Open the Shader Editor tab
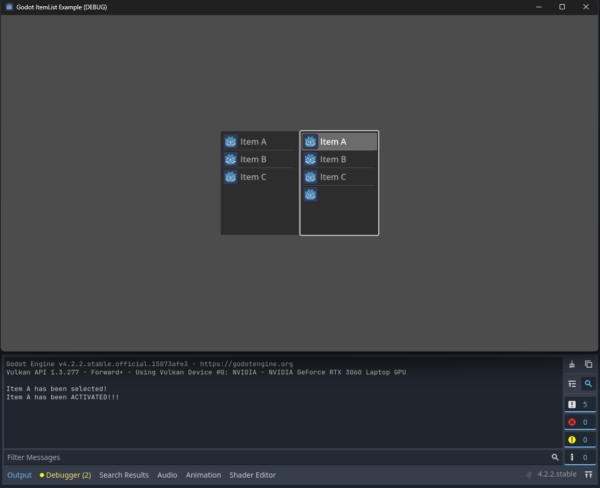600x488 pixels. pos(252,475)
